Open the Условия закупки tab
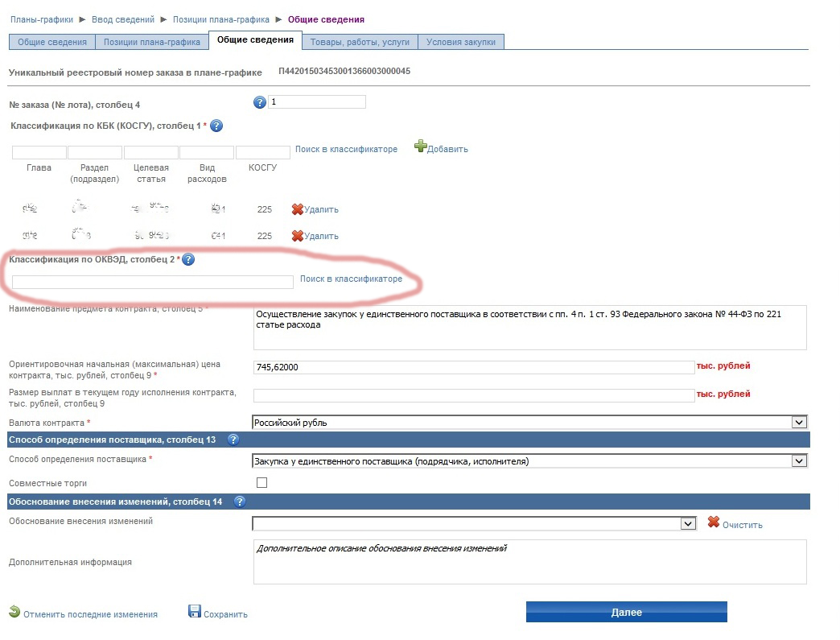Image resolution: width=840 pixels, height=640 pixels. (x=462, y=42)
